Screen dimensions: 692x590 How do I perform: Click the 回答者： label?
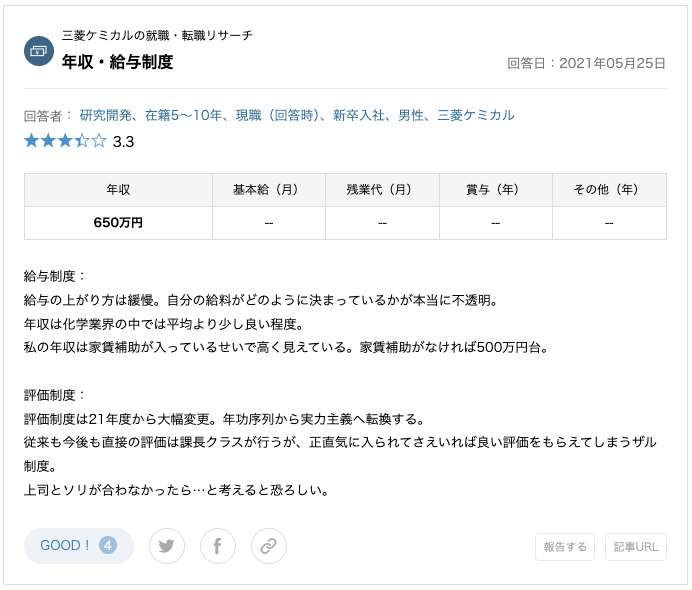pyautogui.click(x=48, y=116)
